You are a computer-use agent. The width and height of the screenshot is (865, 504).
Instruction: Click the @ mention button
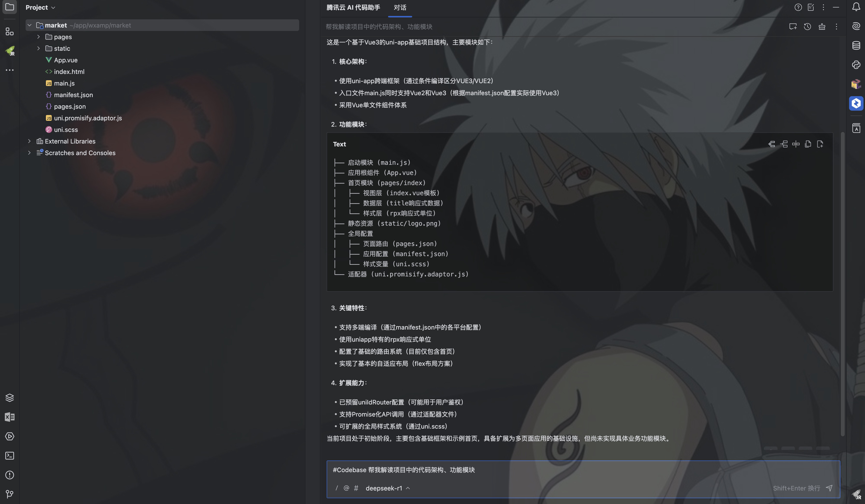click(x=346, y=488)
